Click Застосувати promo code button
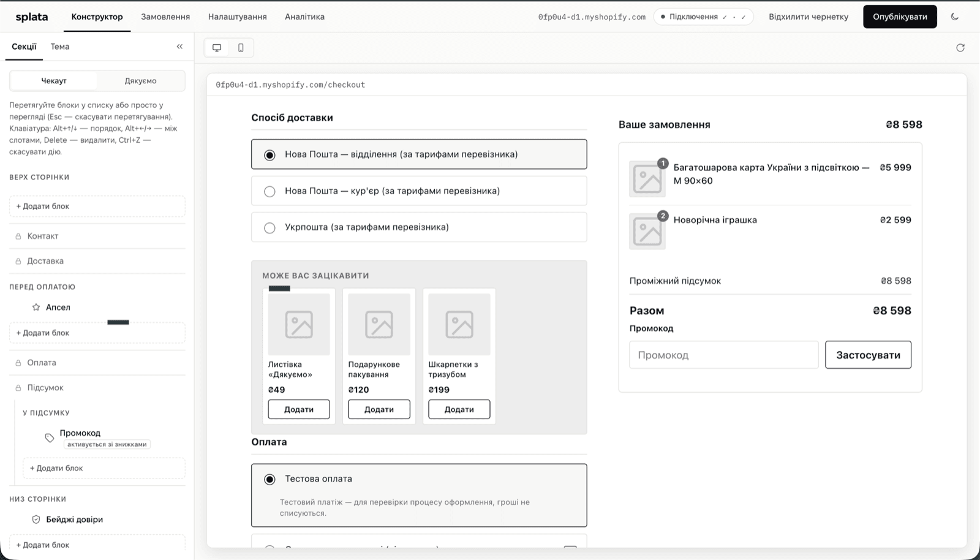This screenshot has height=560, width=980. [x=868, y=355]
